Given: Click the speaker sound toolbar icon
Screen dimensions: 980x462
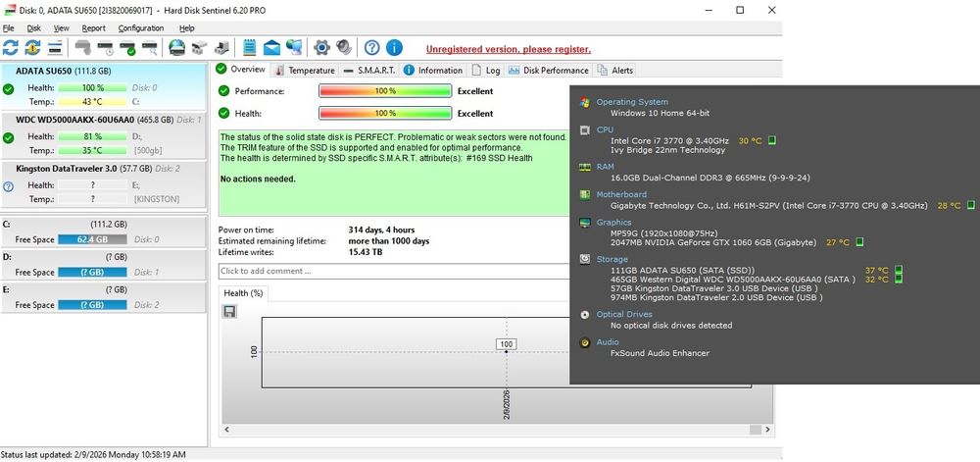Looking at the screenshot, I should (x=344, y=47).
